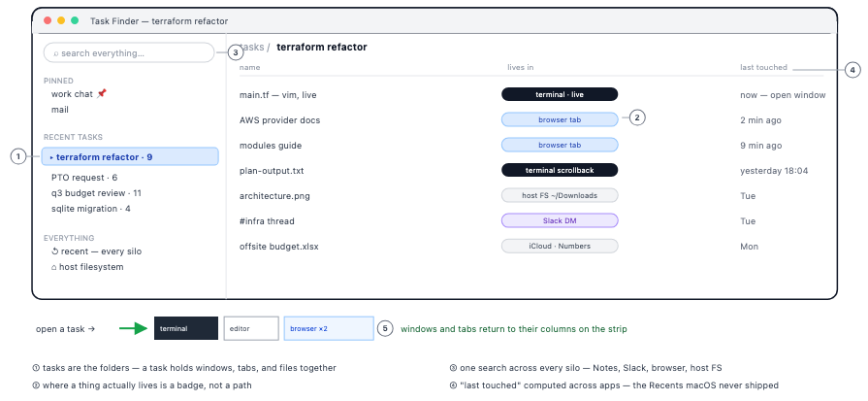Sort by the lives in column header
The image size is (868, 401).
521,67
